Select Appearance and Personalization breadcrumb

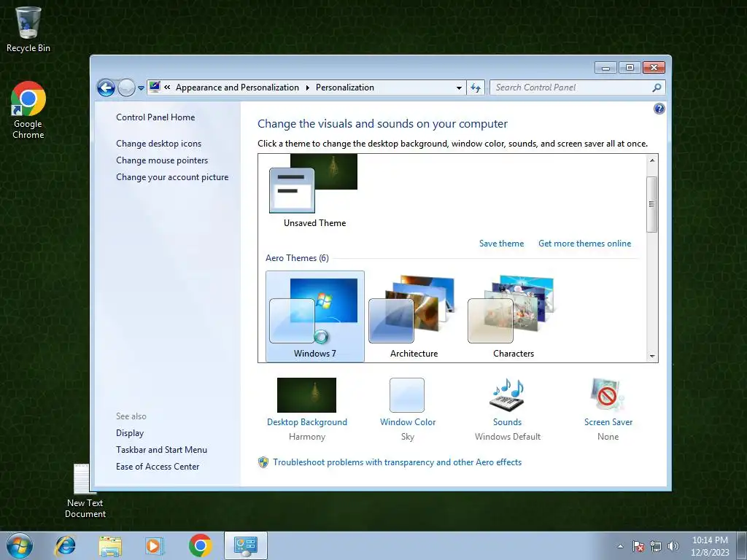coord(237,87)
